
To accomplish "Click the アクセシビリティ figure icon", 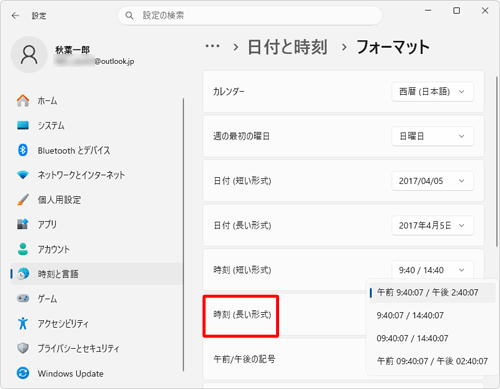I will [23, 323].
